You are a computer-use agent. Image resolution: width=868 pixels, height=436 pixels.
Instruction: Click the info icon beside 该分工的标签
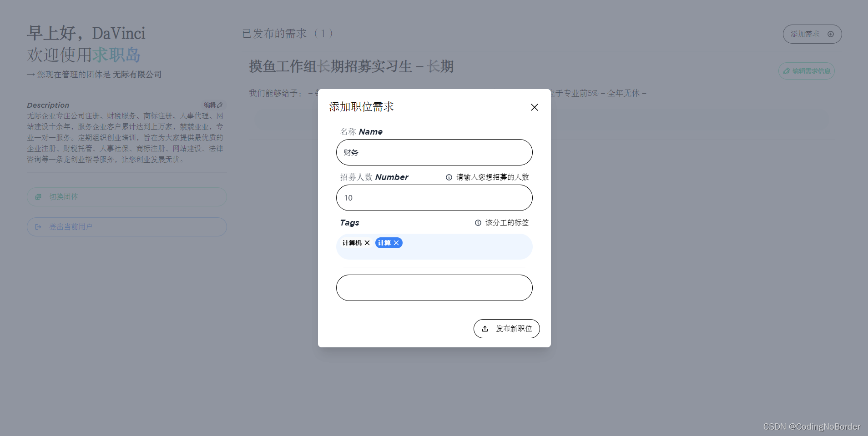[x=478, y=223]
